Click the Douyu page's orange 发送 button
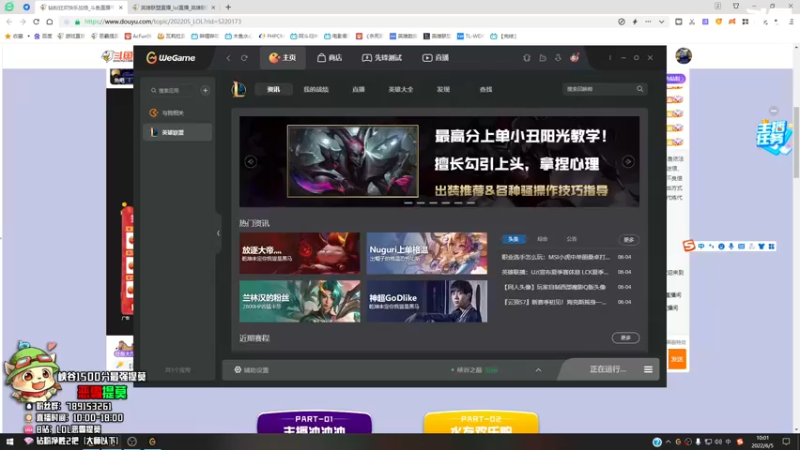The width and height of the screenshot is (800, 450). (x=677, y=359)
